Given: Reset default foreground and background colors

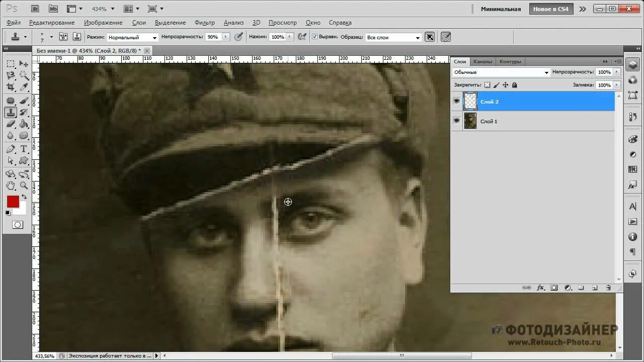Looking at the screenshot, I should (x=8, y=213).
